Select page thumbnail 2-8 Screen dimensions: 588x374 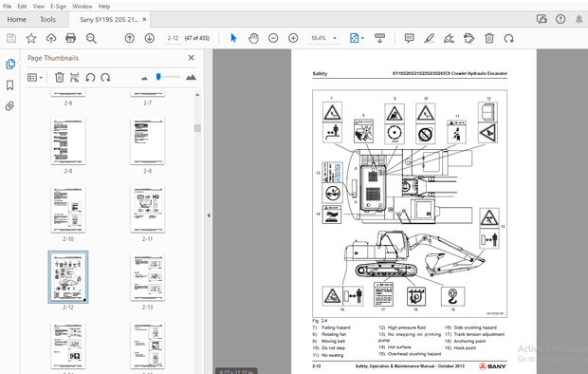(68, 141)
